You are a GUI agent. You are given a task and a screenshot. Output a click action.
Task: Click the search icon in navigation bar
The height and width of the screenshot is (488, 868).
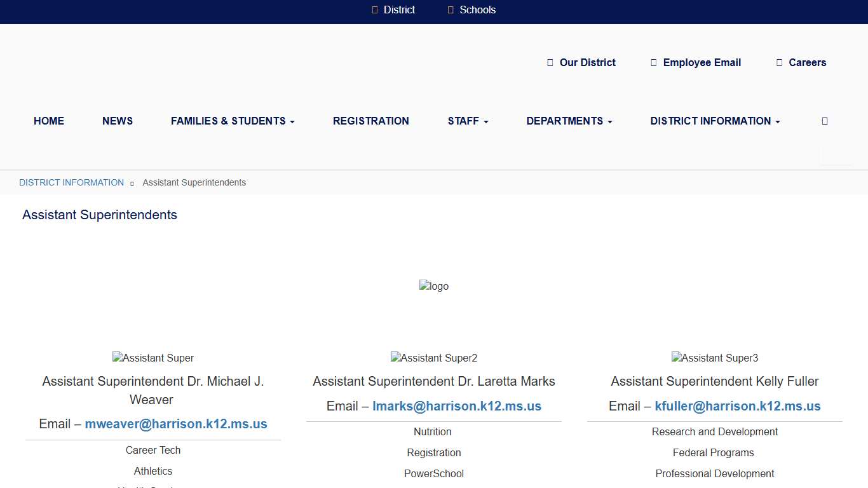pos(825,121)
